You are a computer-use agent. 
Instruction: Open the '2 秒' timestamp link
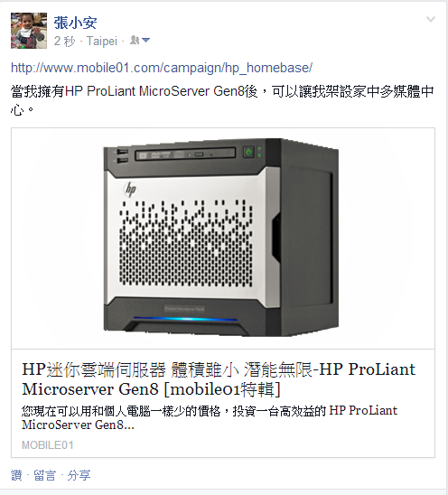pos(64,41)
